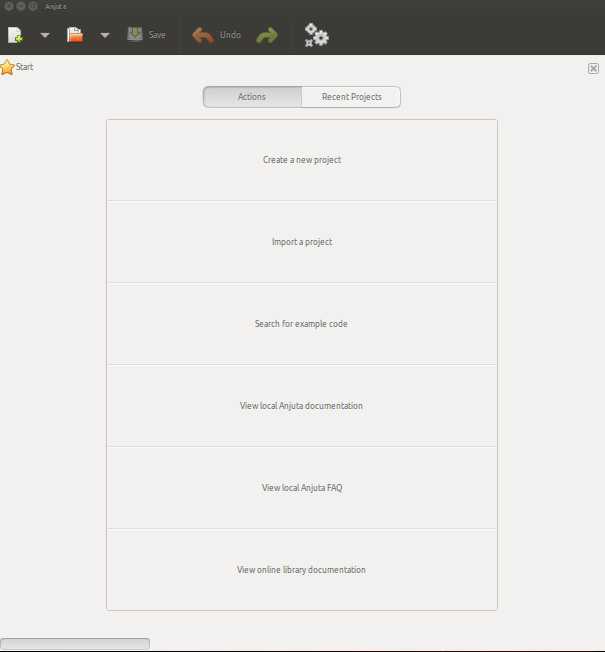Click the Open file folder icon
605x652 pixels.
point(75,35)
